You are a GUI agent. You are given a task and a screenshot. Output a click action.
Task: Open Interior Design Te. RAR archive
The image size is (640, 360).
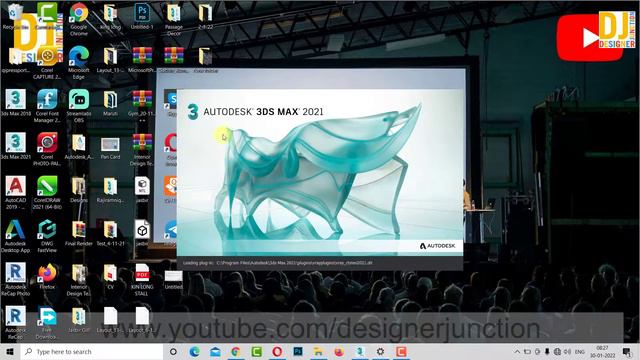click(142, 149)
